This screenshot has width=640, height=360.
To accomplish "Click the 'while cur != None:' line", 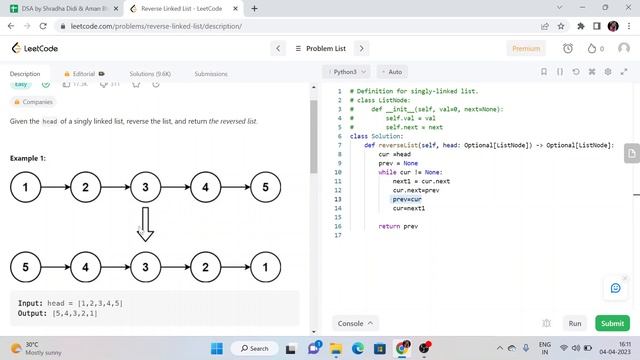I will coord(410,172).
